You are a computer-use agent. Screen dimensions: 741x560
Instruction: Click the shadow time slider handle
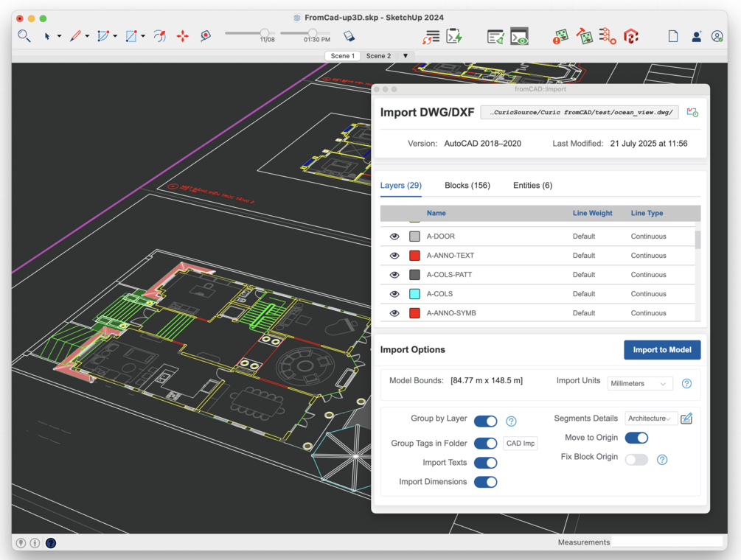pos(313,33)
